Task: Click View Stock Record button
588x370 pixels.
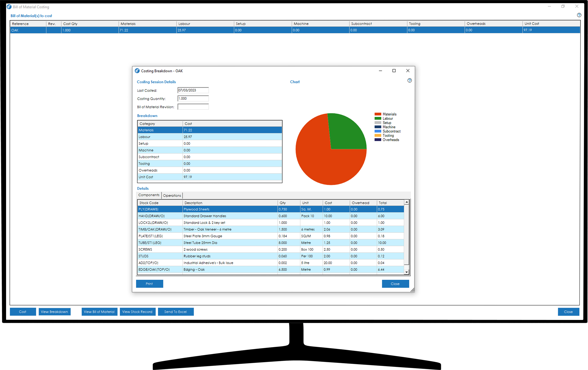Action: [x=137, y=312]
